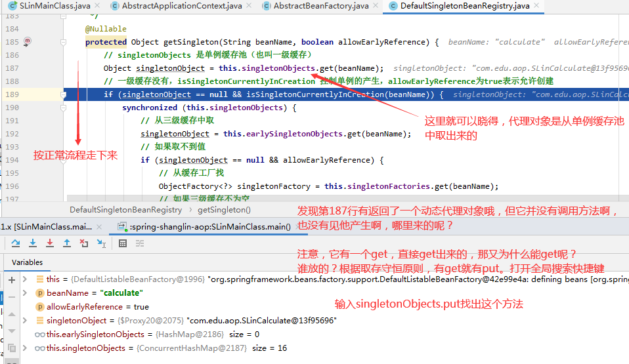
Task: Select the Variables panel tab
Action: [x=28, y=262]
